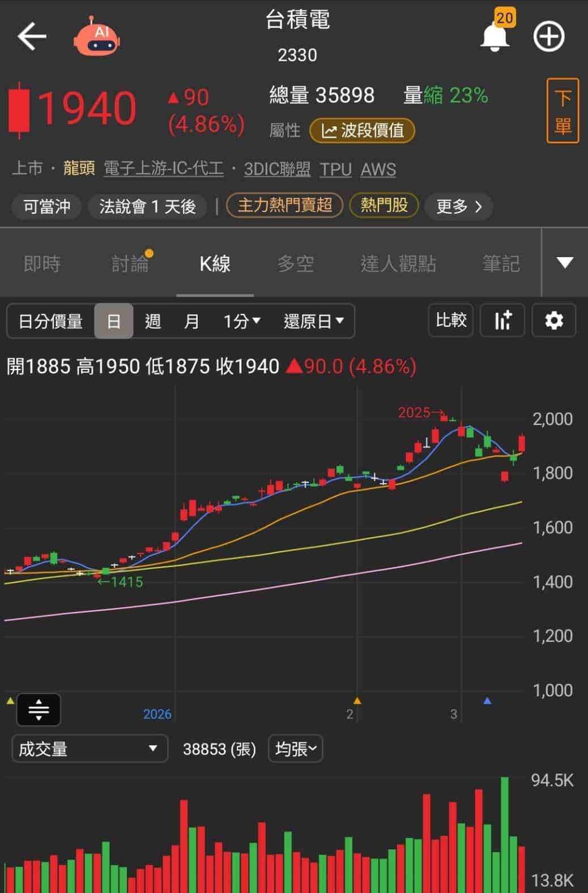Image resolution: width=588 pixels, height=893 pixels.
Task: Open chart settings gear
Action: tap(554, 320)
